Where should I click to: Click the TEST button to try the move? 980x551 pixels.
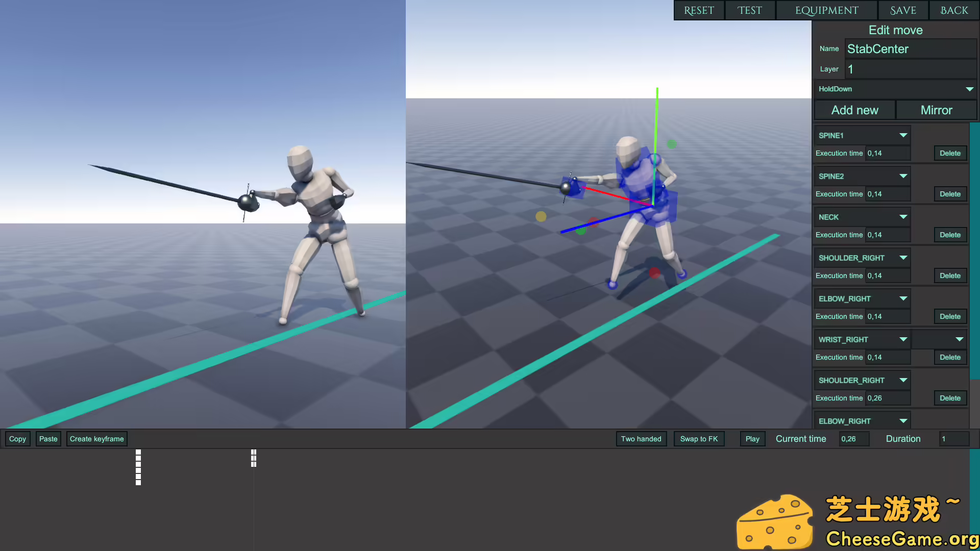pos(749,10)
